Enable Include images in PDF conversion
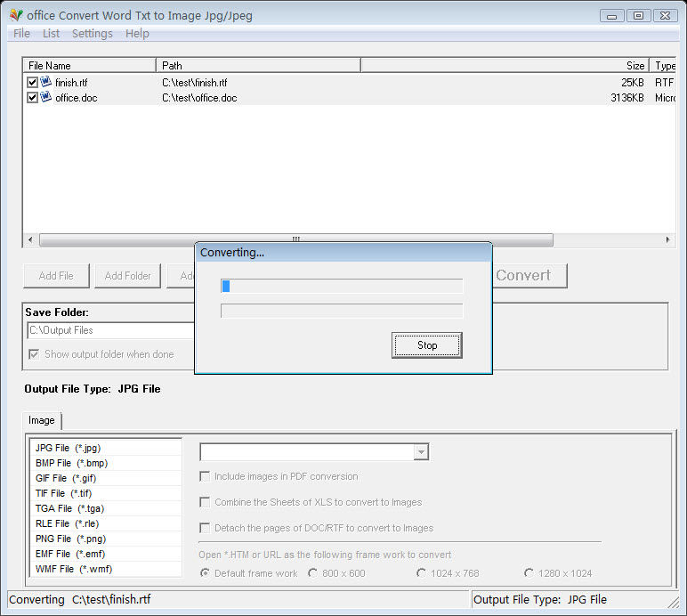The height and width of the screenshot is (616, 687). (205, 476)
